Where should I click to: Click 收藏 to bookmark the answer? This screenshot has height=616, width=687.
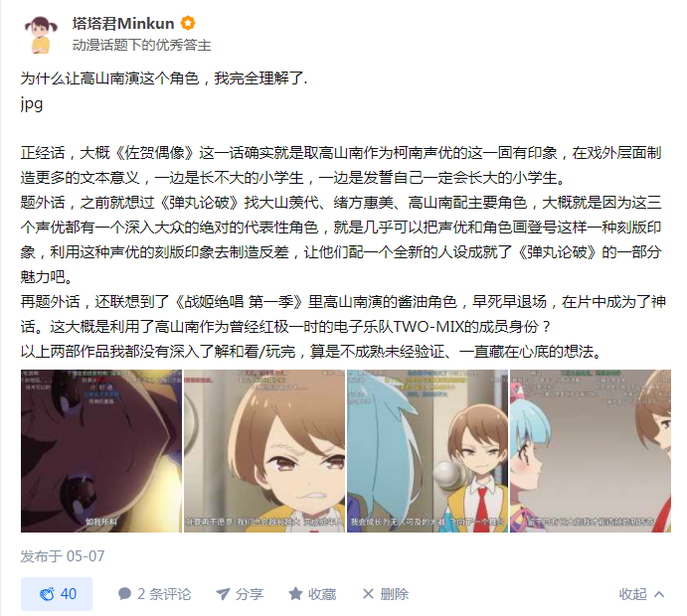point(322,594)
